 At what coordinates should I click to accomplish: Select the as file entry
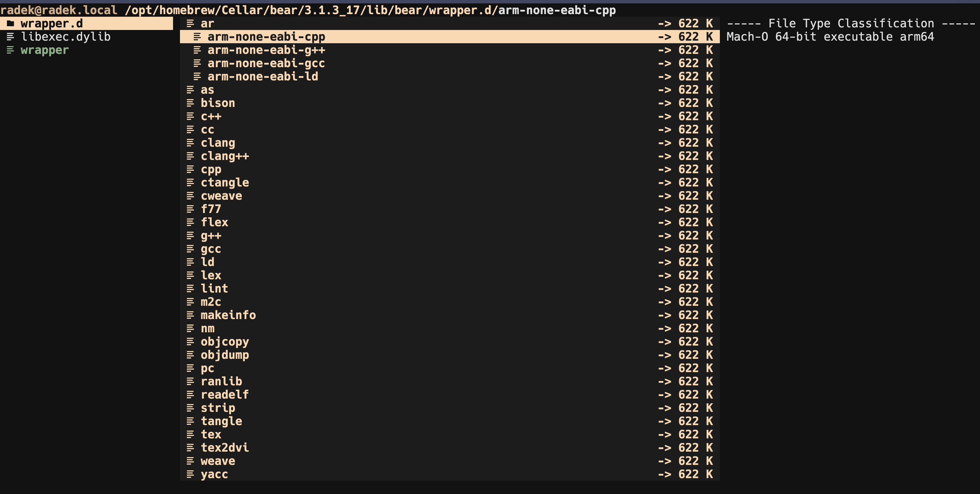207,90
